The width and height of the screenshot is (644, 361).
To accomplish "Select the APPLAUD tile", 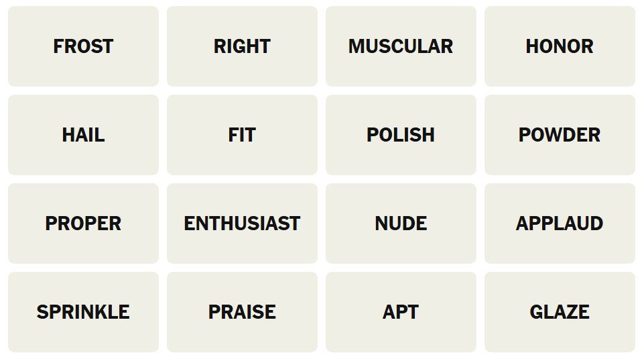I will point(560,223).
